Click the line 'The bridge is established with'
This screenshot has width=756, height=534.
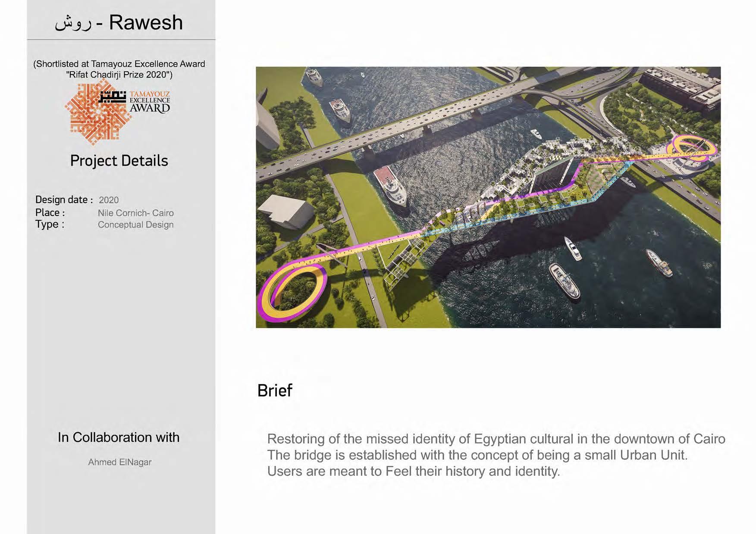(477, 455)
